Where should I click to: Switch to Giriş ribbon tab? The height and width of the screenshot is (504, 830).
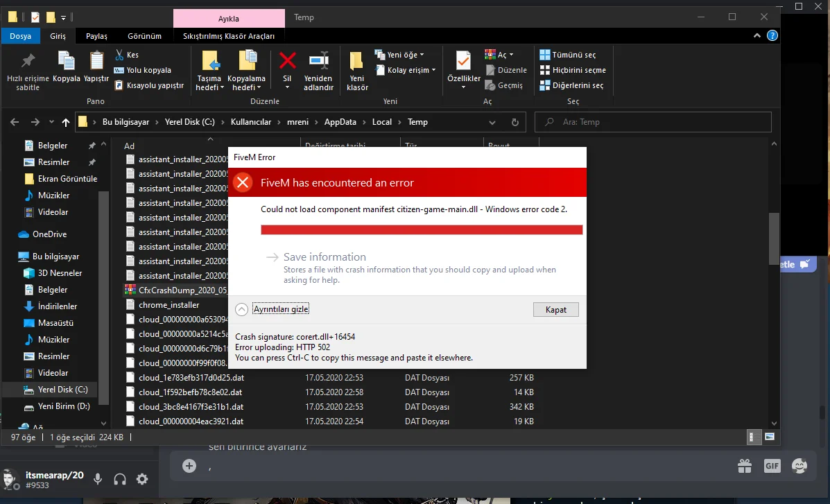click(58, 36)
